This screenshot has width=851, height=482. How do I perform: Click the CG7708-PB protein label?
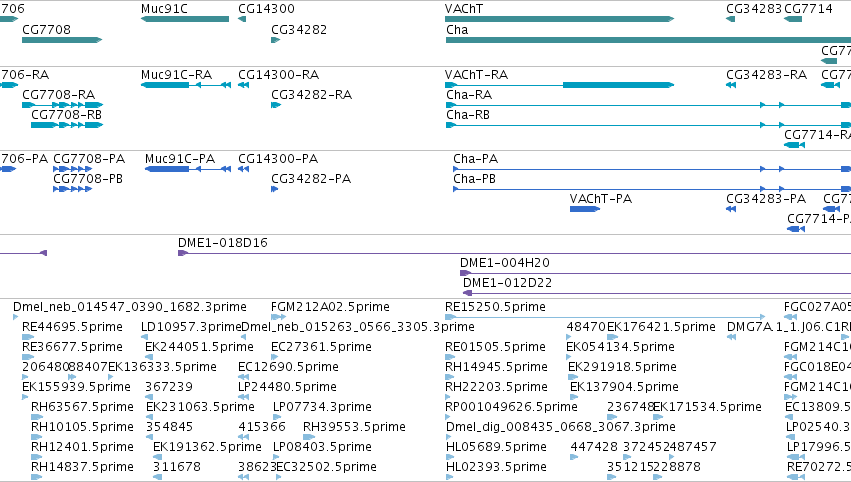click(x=88, y=179)
